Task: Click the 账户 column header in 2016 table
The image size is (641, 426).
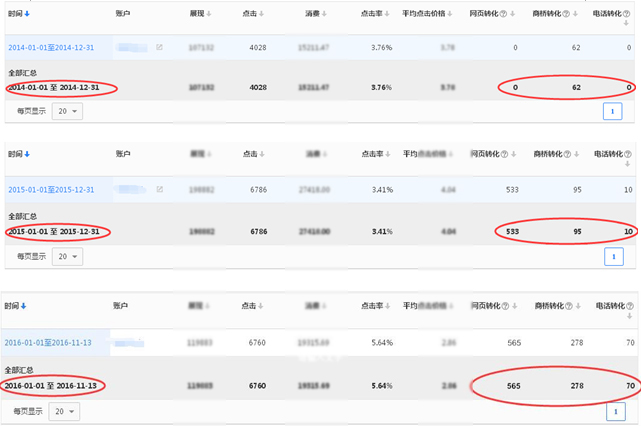Action: pyautogui.click(x=120, y=305)
